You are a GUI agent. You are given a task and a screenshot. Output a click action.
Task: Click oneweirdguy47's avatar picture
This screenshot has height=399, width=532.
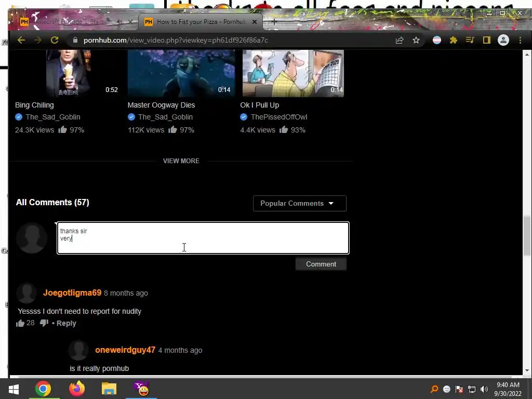pos(78,350)
